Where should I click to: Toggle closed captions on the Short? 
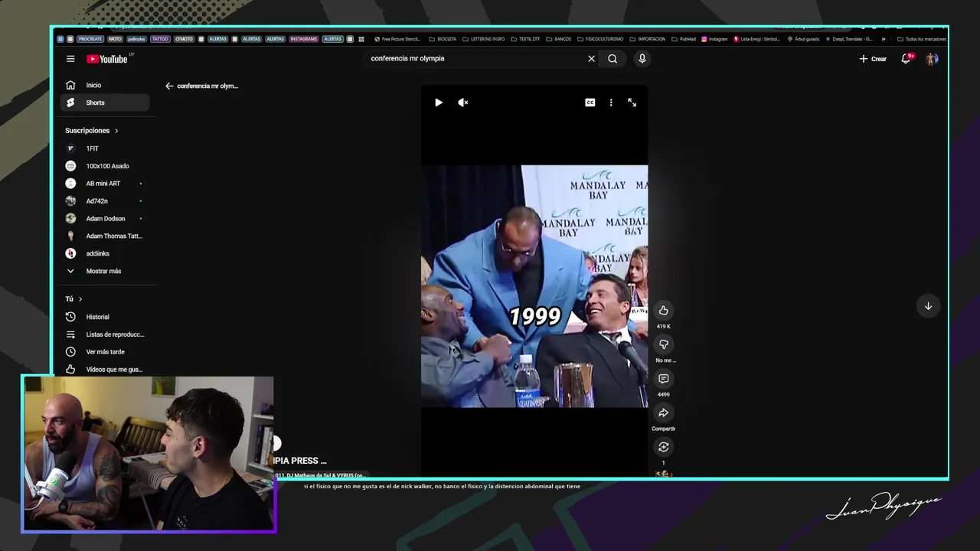click(x=590, y=103)
